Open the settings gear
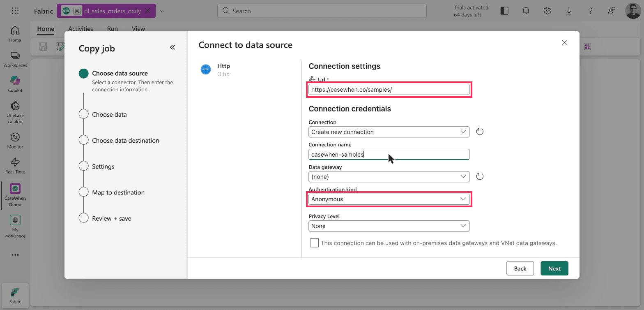The width and height of the screenshot is (644, 310). coord(547,11)
